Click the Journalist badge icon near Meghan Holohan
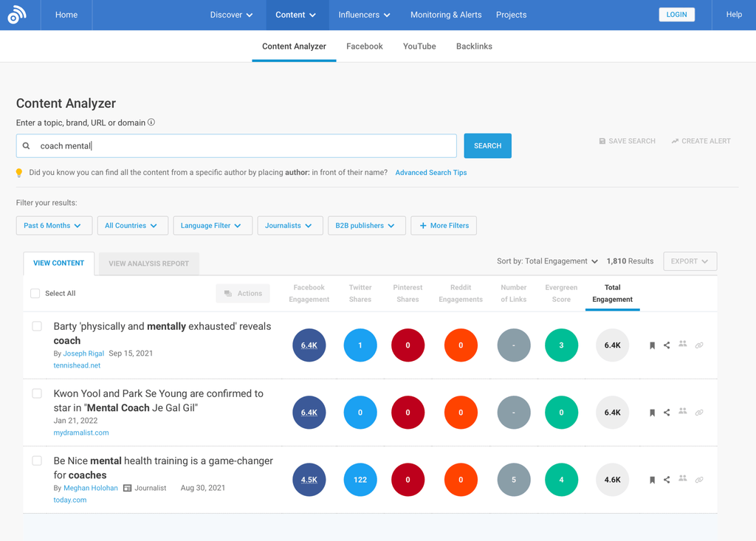756x541 pixels. tap(127, 488)
